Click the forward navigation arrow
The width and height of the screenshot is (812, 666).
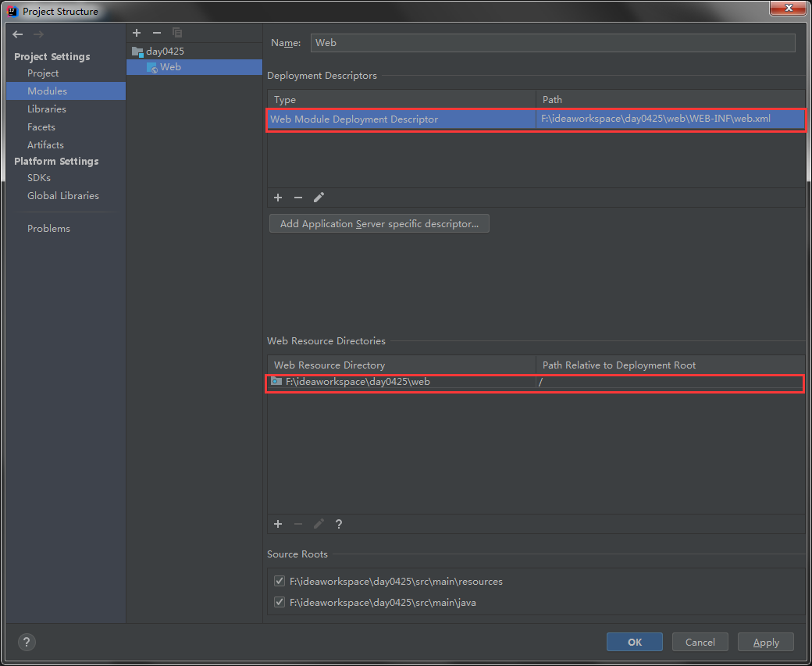coord(38,34)
